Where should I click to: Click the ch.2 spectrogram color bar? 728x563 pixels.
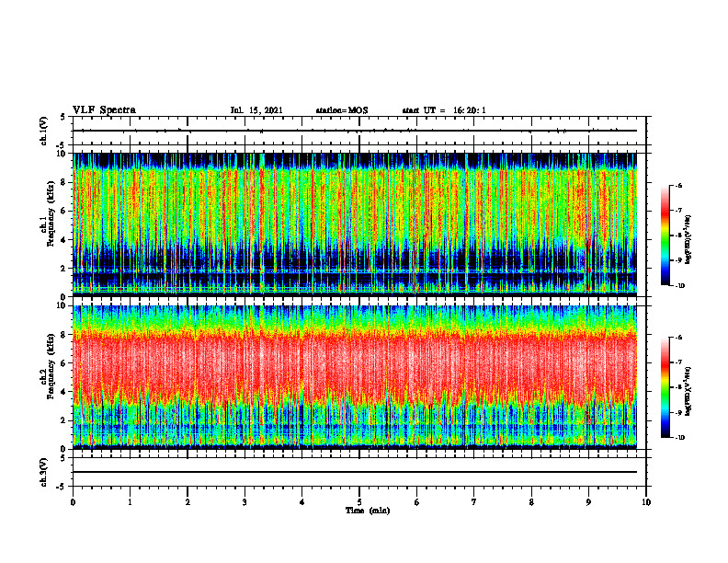click(665, 387)
